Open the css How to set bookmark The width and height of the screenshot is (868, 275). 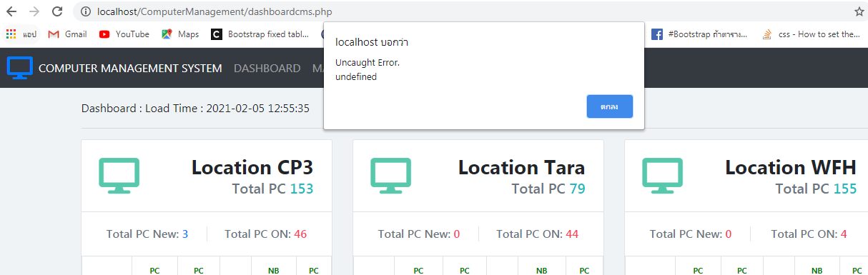click(x=811, y=34)
